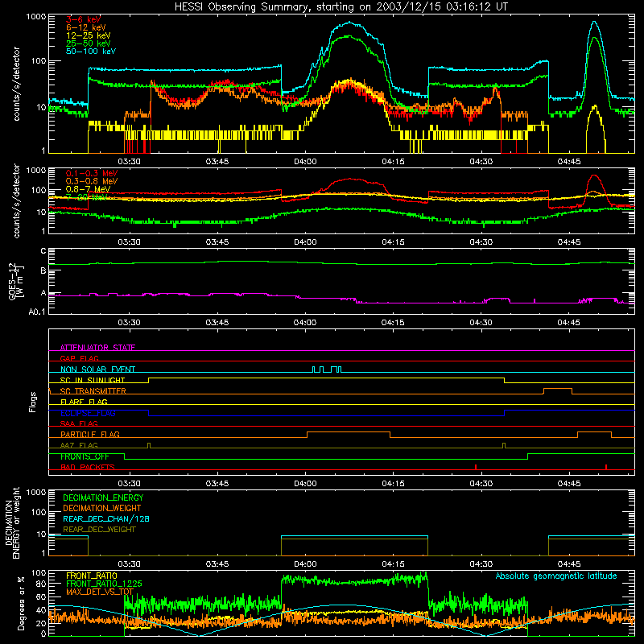Image resolution: width=644 pixels, height=644 pixels.
Task: Select the 0.3-0.8 MeV legend label
Action: (92, 181)
